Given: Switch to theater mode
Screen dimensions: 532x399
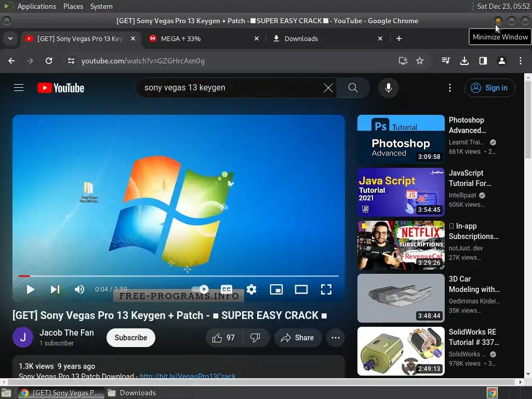Looking at the screenshot, I should coord(301,289).
